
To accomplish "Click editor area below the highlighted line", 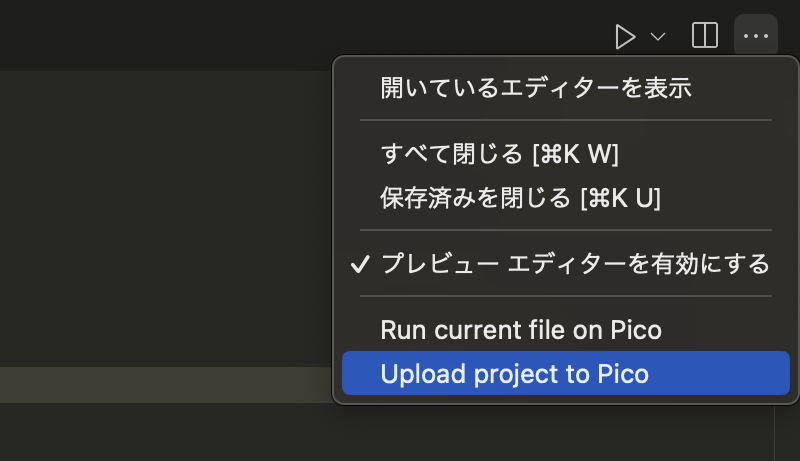I will coord(160,432).
